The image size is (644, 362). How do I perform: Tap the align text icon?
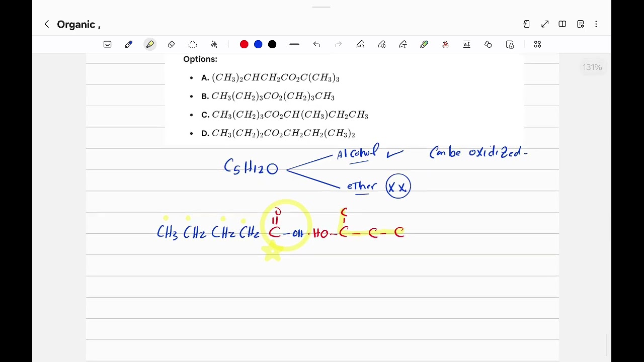coord(467,44)
